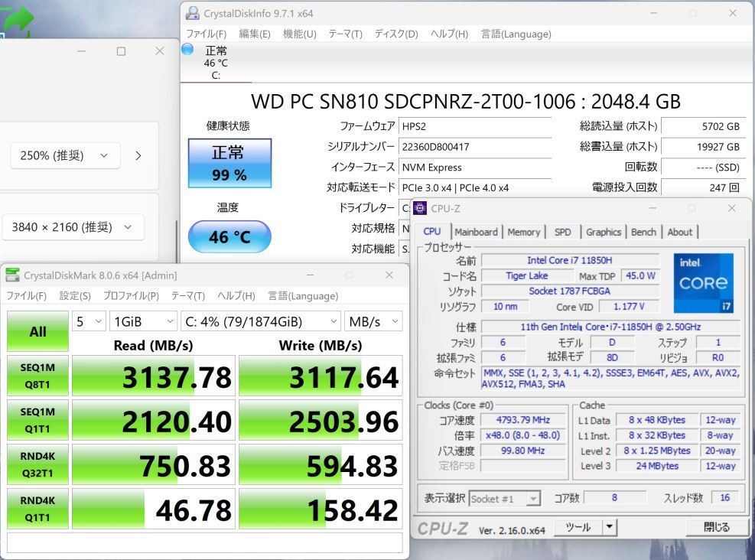Click the chevron arrow next to scale setting
755x560 pixels.
(x=138, y=155)
